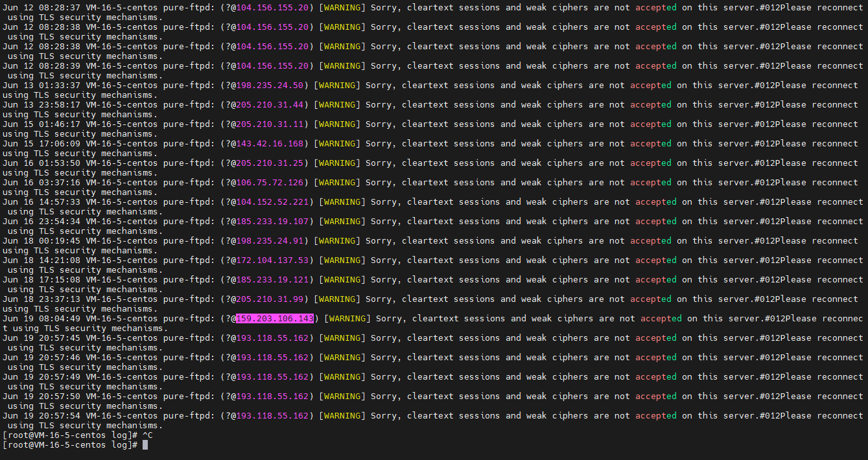Select IP address 198.235.24.50
The width and height of the screenshot is (868, 460).
click(x=270, y=86)
